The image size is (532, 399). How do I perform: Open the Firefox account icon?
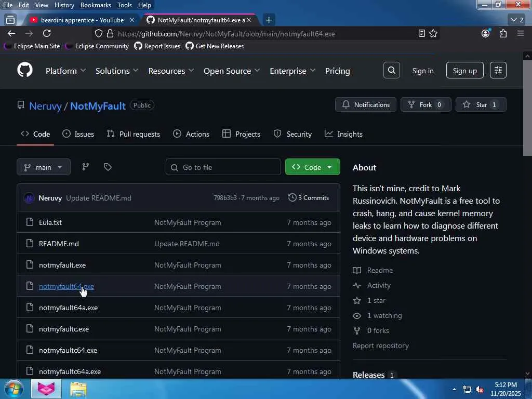click(x=486, y=33)
